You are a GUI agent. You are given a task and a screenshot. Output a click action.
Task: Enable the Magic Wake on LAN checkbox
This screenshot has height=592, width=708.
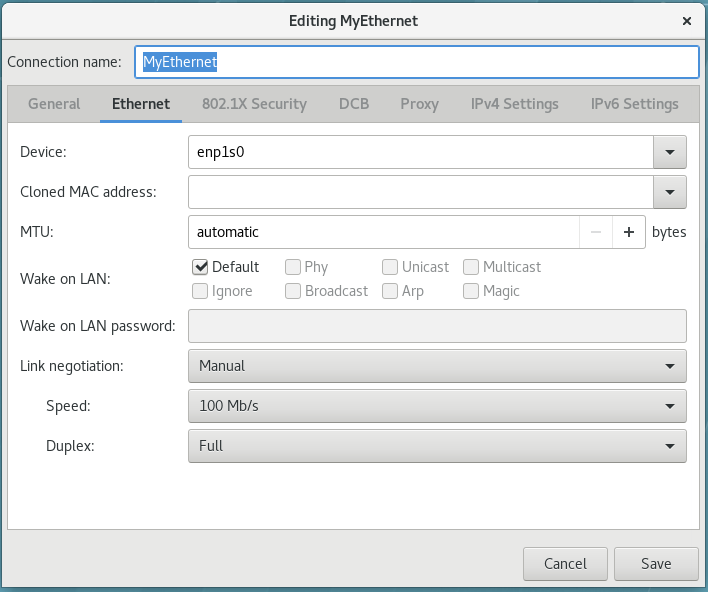pos(470,291)
